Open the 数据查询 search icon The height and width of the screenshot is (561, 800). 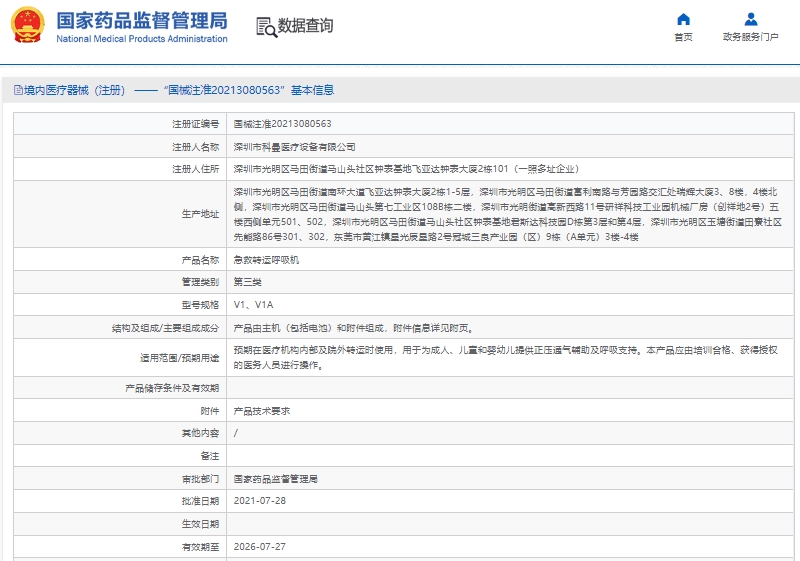pos(266,27)
